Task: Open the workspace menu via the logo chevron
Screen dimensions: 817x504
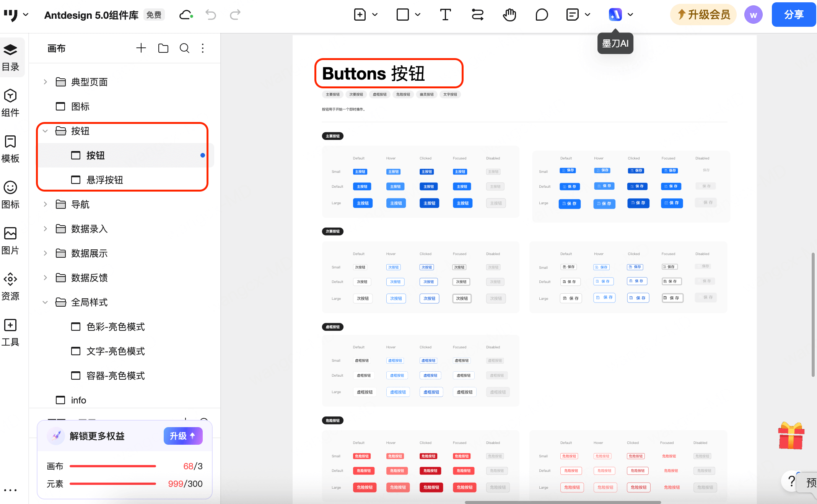Action: [26, 15]
